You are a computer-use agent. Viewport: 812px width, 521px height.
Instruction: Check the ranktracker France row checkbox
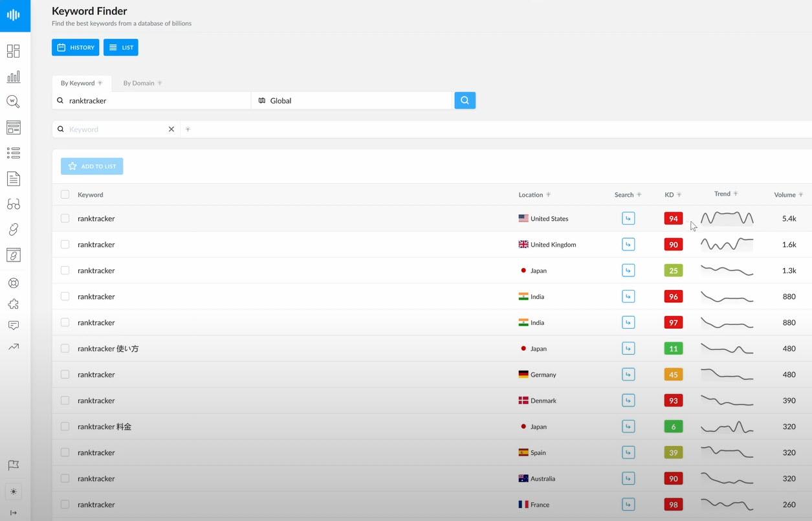pyautogui.click(x=65, y=504)
